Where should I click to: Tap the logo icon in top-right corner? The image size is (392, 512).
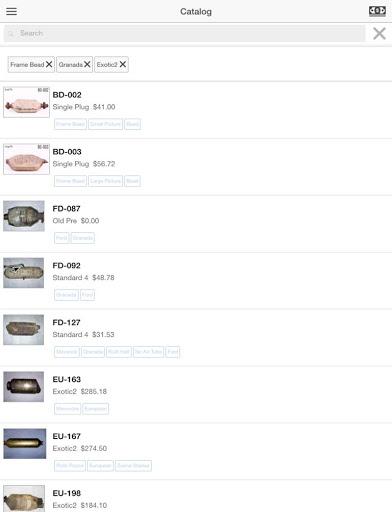(x=377, y=11)
